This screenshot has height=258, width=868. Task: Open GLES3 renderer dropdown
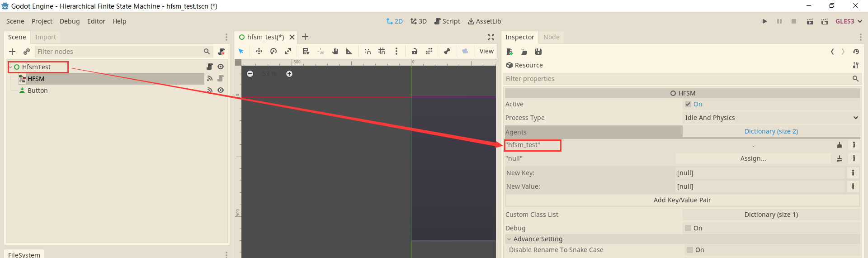click(849, 21)
